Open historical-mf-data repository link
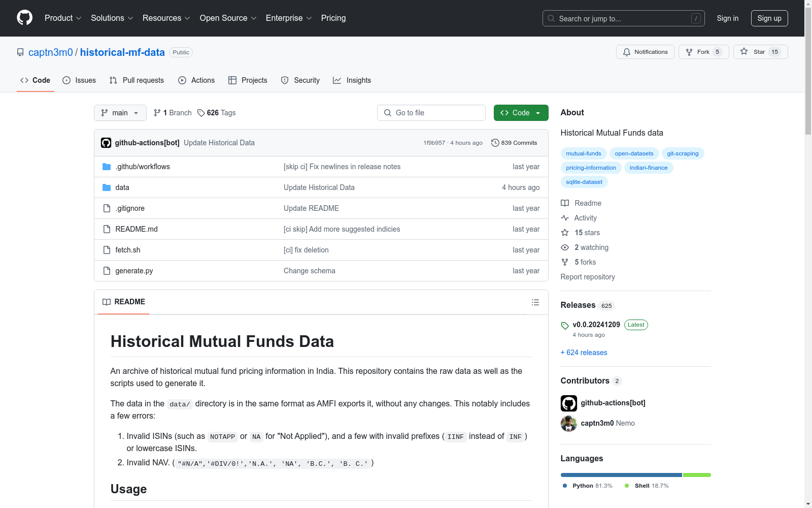Image resolution: width=812 pixels, height=508 pixels. 122,52
